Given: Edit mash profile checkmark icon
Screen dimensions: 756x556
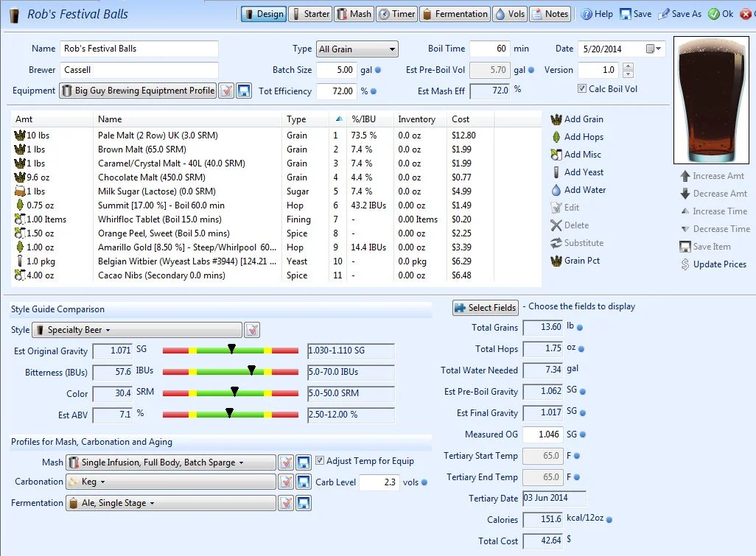Looking at the screenshot, I should tap(286, 462).
